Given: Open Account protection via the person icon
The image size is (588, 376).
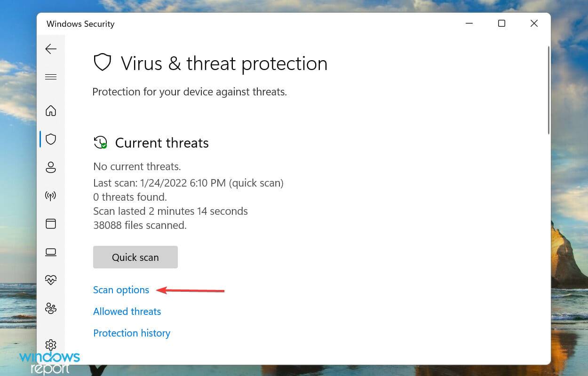Looking at the screenshot, I should click(51, 167).
